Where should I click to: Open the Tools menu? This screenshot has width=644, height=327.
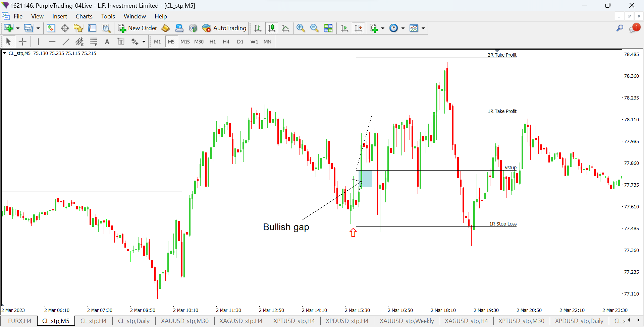click(x=108, y=16)
